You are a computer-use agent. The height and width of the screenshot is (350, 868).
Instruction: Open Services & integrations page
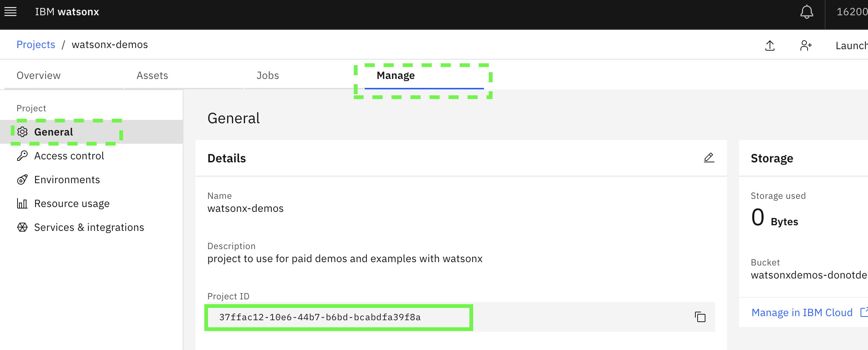tap(91, 227)
